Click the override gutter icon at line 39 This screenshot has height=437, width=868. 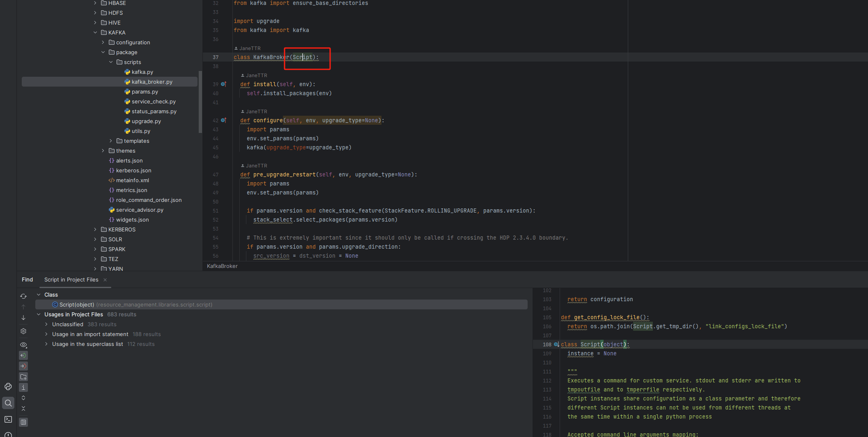224,84
